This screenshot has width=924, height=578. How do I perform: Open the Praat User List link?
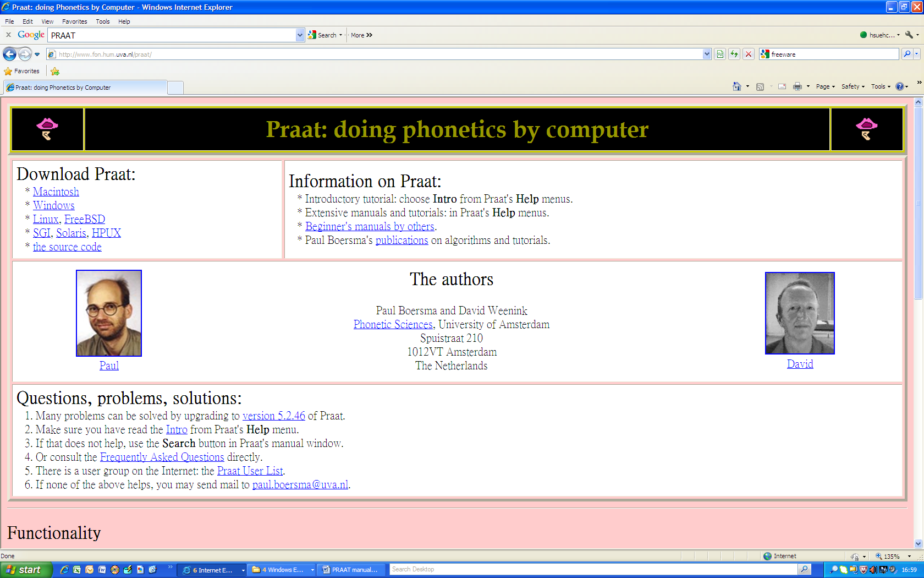(250, 471)
